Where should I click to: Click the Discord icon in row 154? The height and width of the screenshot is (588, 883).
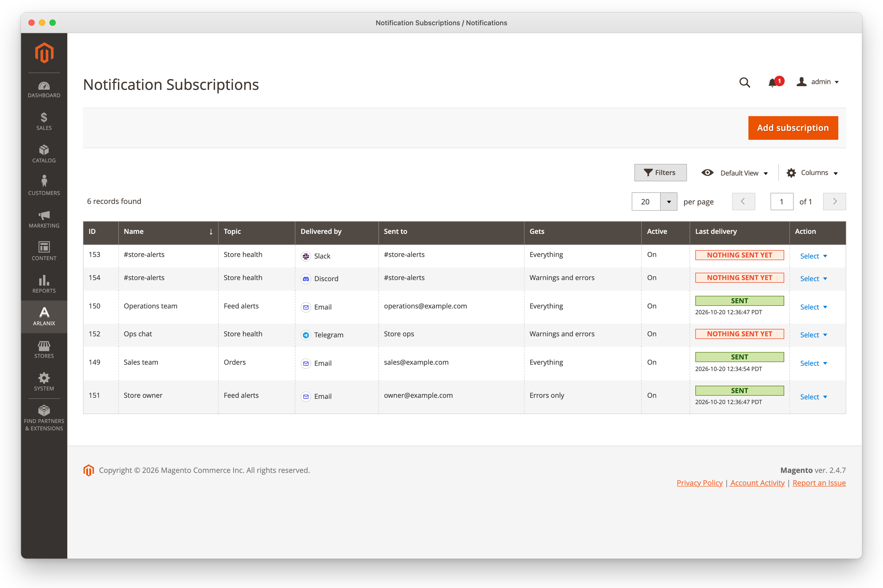[306, 279]
